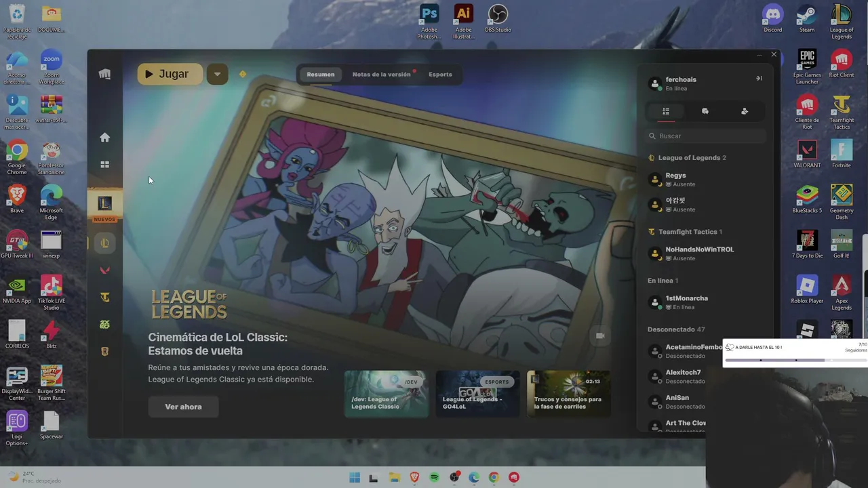Select the Fortnite desktop icon
This screenshot has height=488, width=868.
(x=842, y=154)
